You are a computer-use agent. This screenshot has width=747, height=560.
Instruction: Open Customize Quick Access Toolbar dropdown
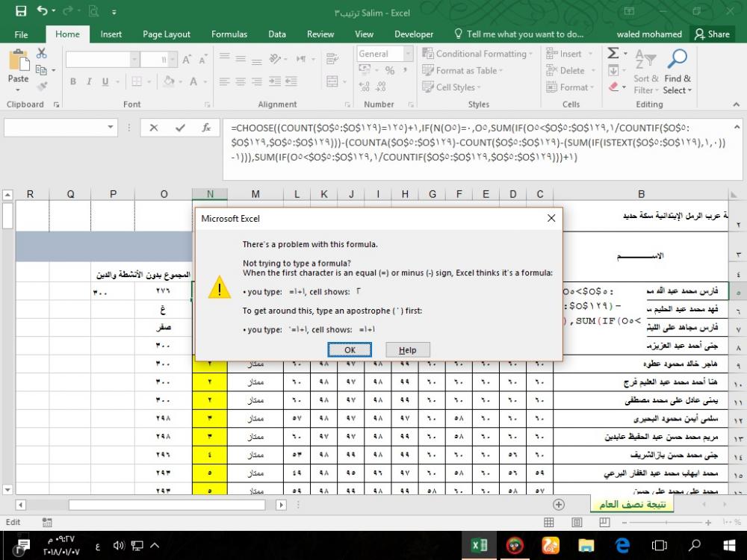(x=114, y=12)
